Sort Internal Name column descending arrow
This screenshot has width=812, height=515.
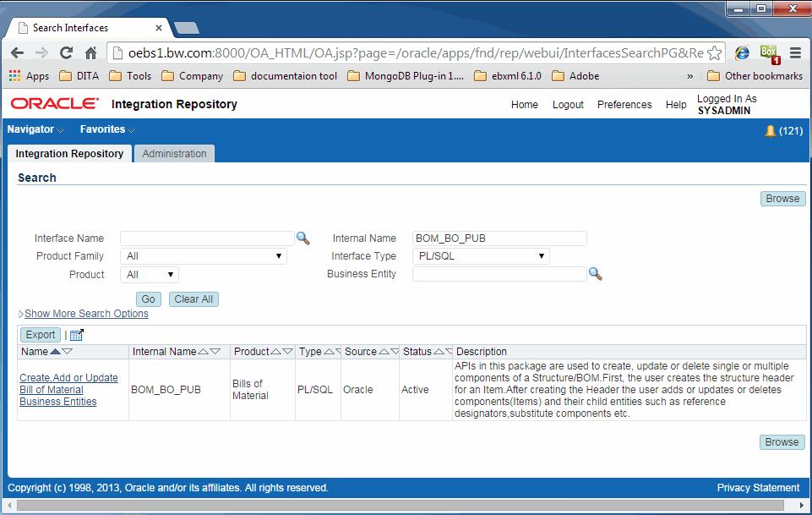pos(215,351)
